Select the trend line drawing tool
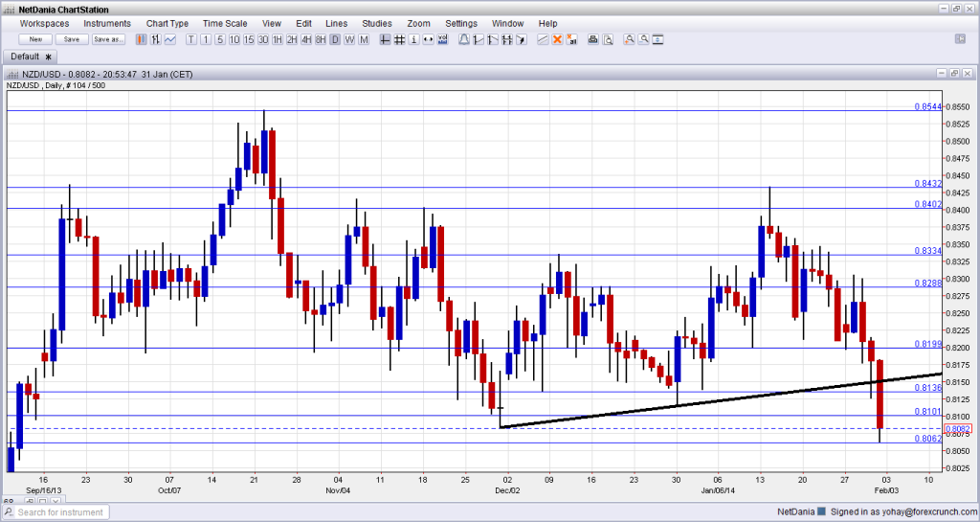The image size is (980, 522). 544,39
